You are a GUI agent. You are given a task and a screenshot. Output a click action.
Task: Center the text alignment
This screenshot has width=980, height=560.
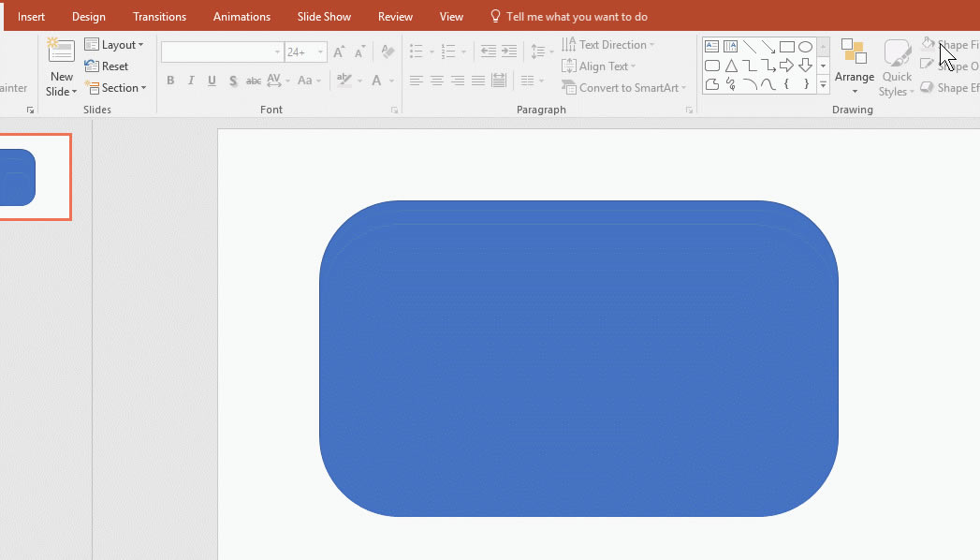coord(437,81)
